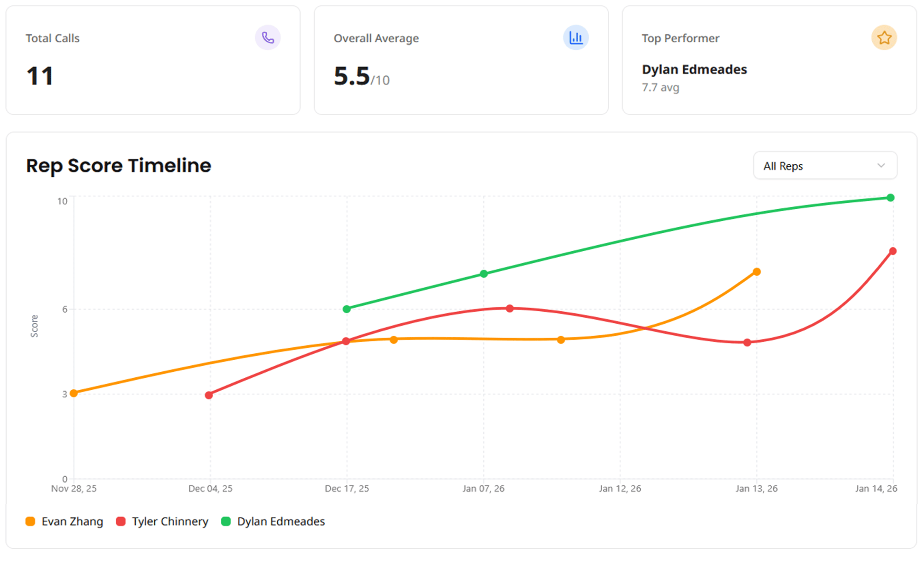Click the chevron arrow inside All Reps selector
This screenshot has height=563, width=924.
coord(881,165)
